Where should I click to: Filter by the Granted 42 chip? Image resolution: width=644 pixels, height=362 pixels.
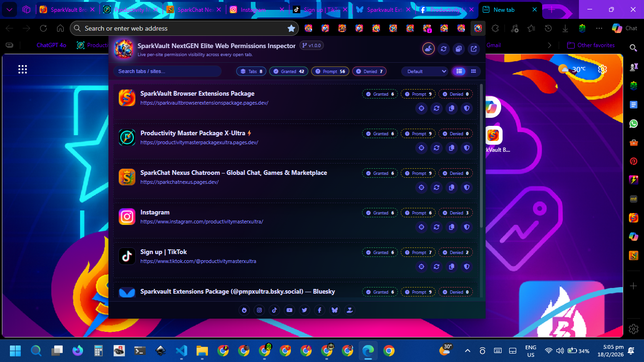tap(289, 71)
